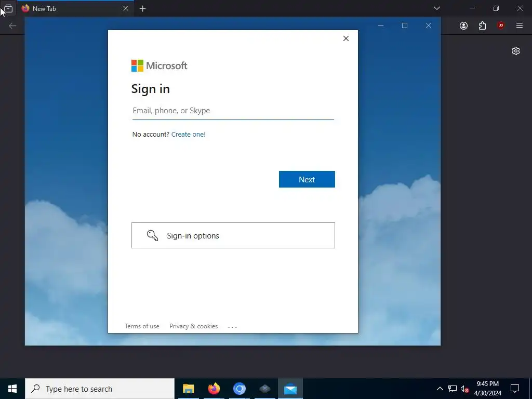Open Firefox View icon at top-left
532x399 pixels.
pyautogui.click(x=8, y=8)
